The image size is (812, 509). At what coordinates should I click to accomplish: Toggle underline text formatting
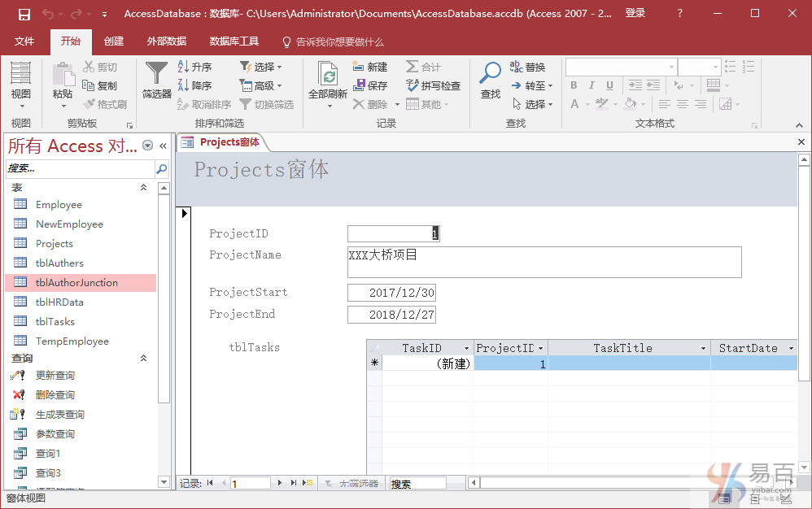point(609,85)
